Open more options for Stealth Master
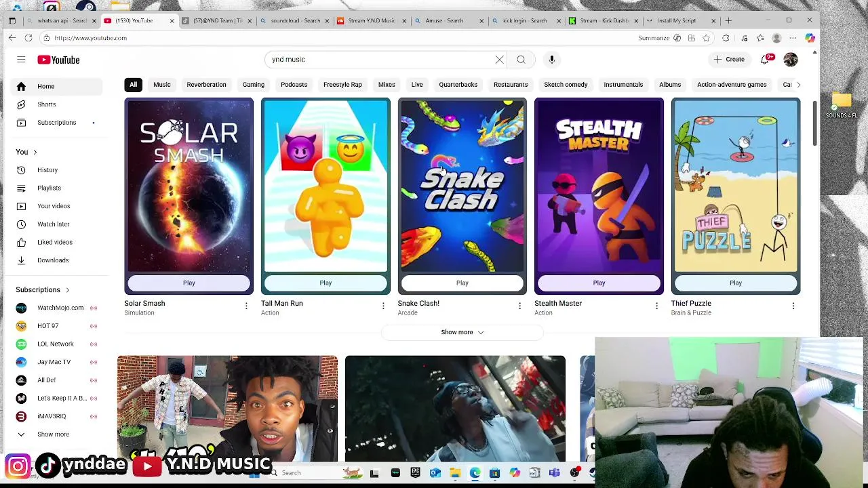Screen dimensions: 868x488 pyautogui.click(x=656, y=306)
